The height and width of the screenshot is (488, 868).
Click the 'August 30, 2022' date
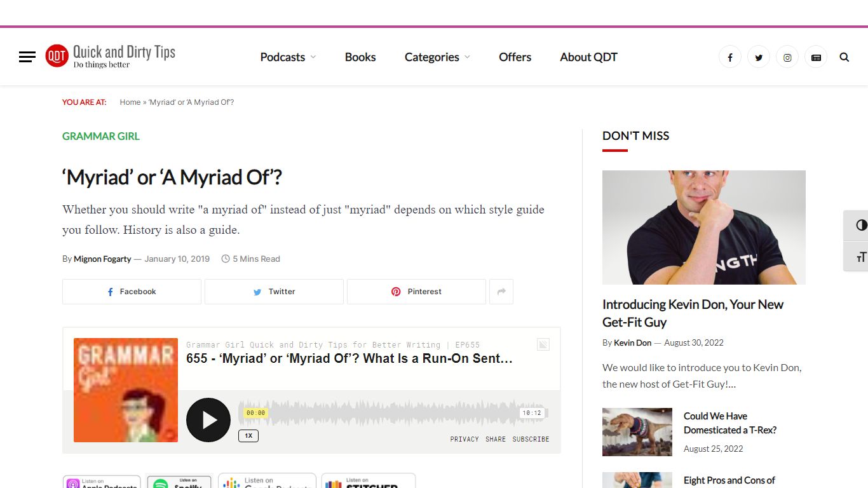pos(694,342)
